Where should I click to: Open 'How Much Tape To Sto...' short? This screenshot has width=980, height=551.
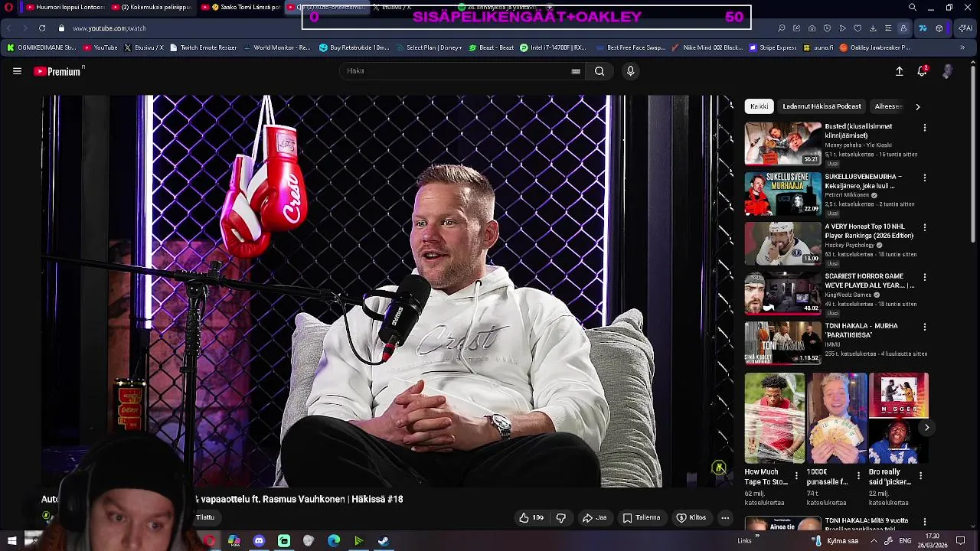[x=775, y=418]
